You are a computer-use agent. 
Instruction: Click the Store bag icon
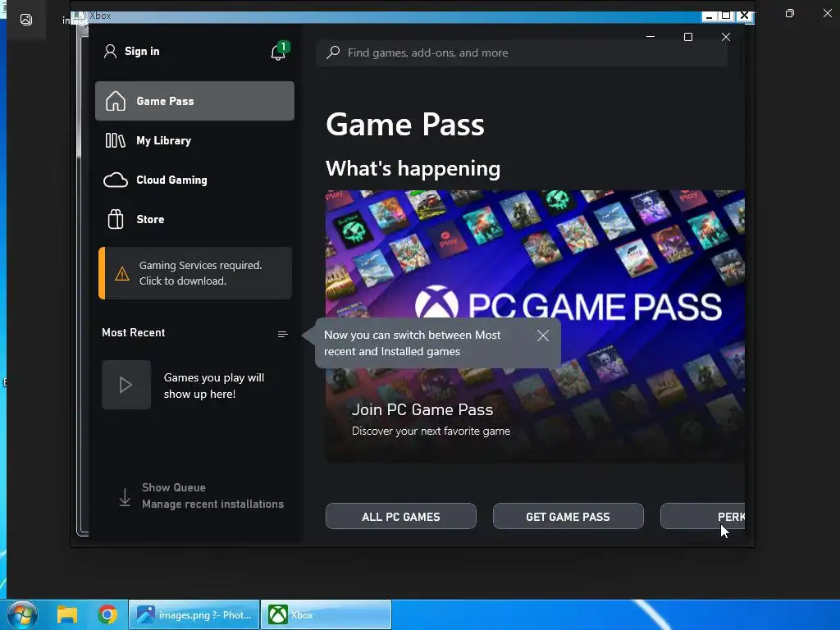click(x=115, y=219)
